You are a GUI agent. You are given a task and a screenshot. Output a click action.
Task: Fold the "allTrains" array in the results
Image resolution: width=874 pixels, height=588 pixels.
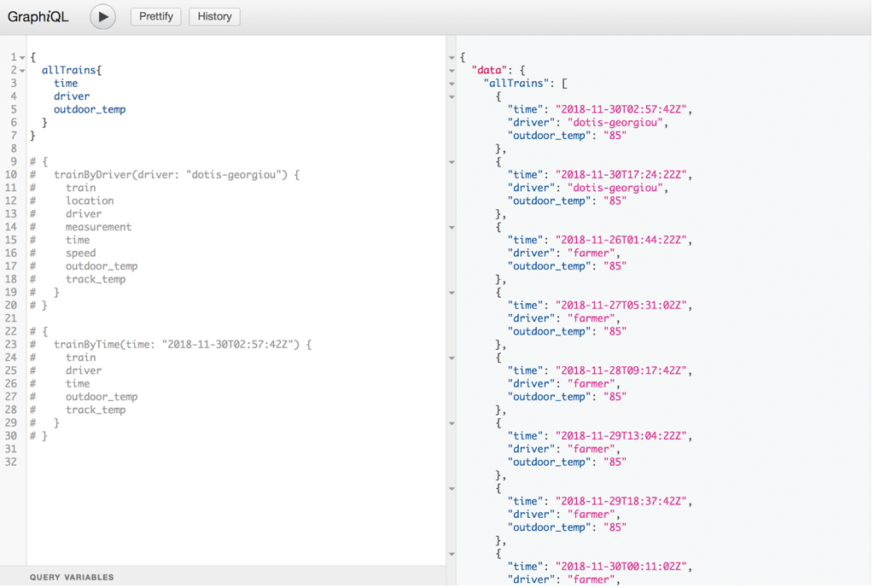click(x=452, y=84)
